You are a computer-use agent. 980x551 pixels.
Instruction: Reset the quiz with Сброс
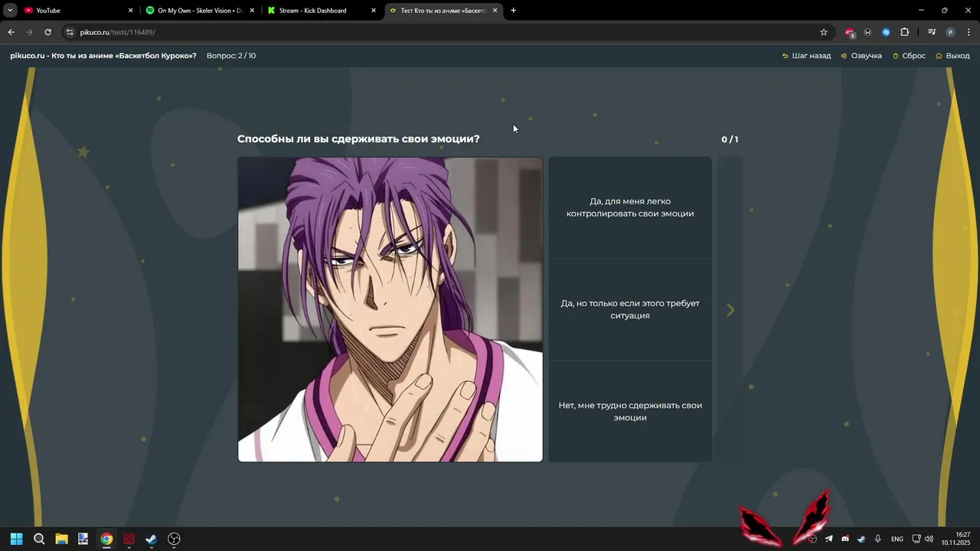[909, 56]
